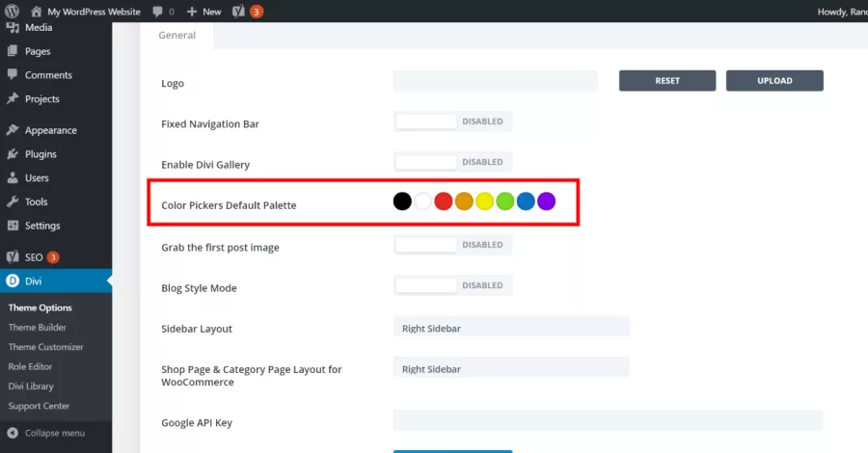Image resolution: width=868 pixels, height=453 pixels.
Task: Click the Pages sidebar icon
Action: (x=13, y=51)
